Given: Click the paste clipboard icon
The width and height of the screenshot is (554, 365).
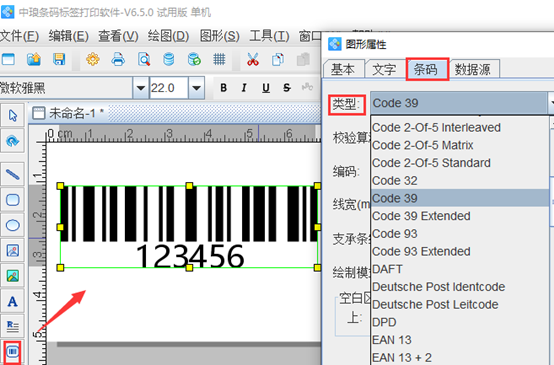Looking at the screenshot, I should (x=303, y=59).
